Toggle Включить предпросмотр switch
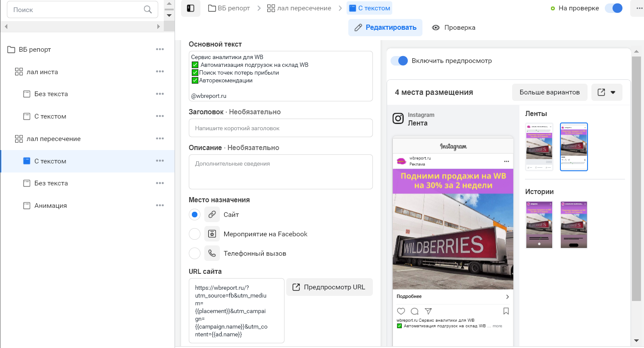644x348 pixels. pyautogui.click(x=399, y=61)
